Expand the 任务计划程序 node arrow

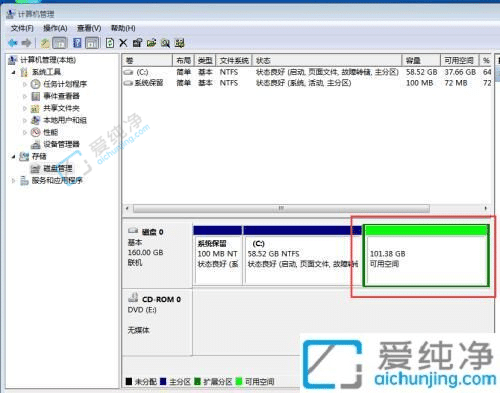25,84
